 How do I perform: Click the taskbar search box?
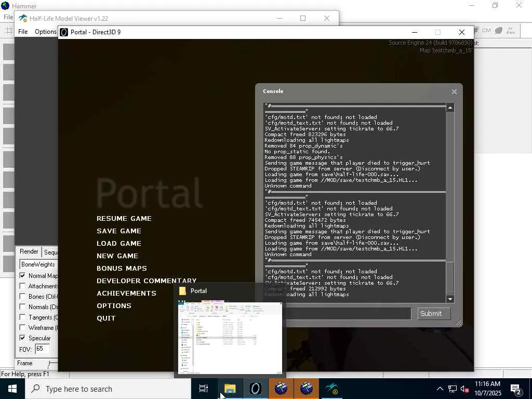click(108, 389)
